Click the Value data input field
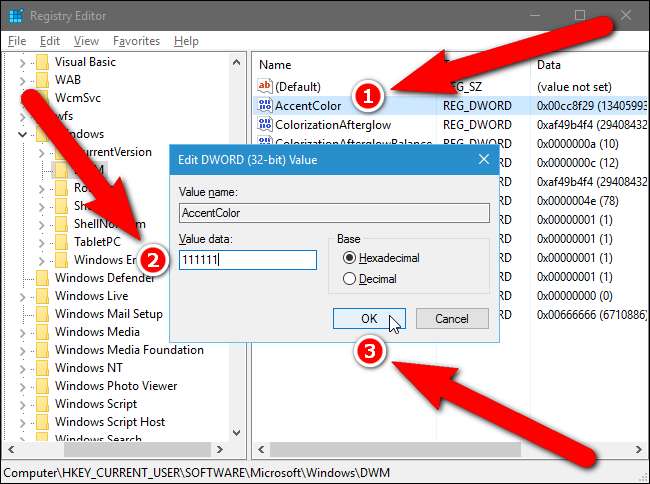This screenshot has width=650, height=484. (248, 260)
